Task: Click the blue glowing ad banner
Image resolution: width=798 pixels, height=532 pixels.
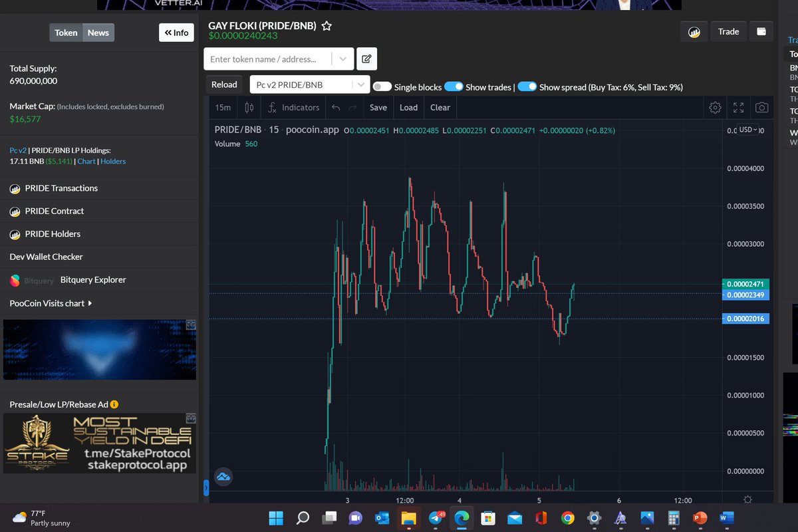Action: tap(100, 350)
